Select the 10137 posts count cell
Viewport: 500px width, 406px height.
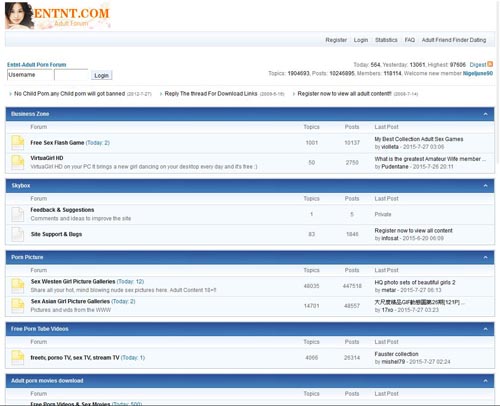coord(352,143)
